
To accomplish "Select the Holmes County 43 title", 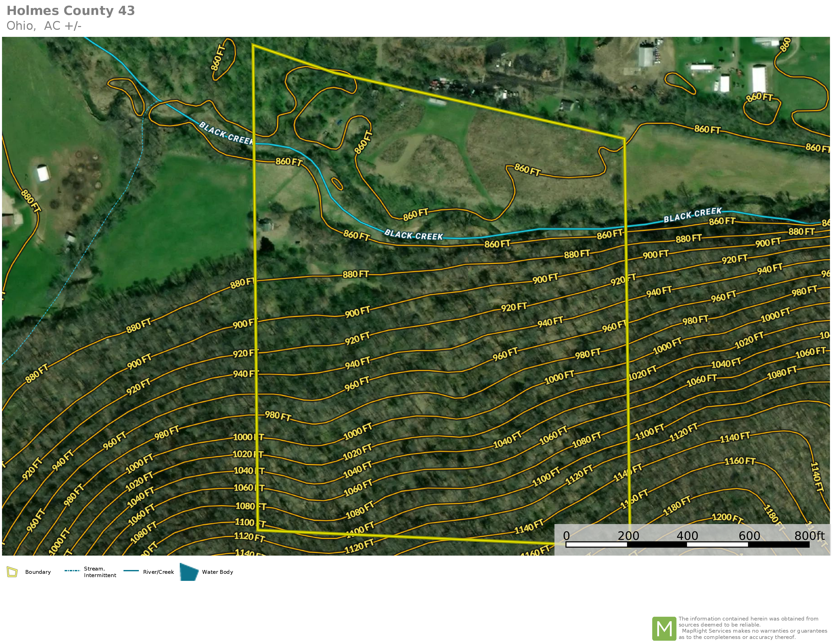I will click(x=70, y=11).
